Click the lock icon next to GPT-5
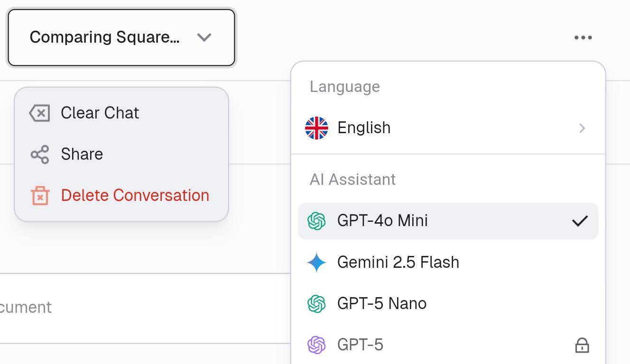 tap(582, 345)
